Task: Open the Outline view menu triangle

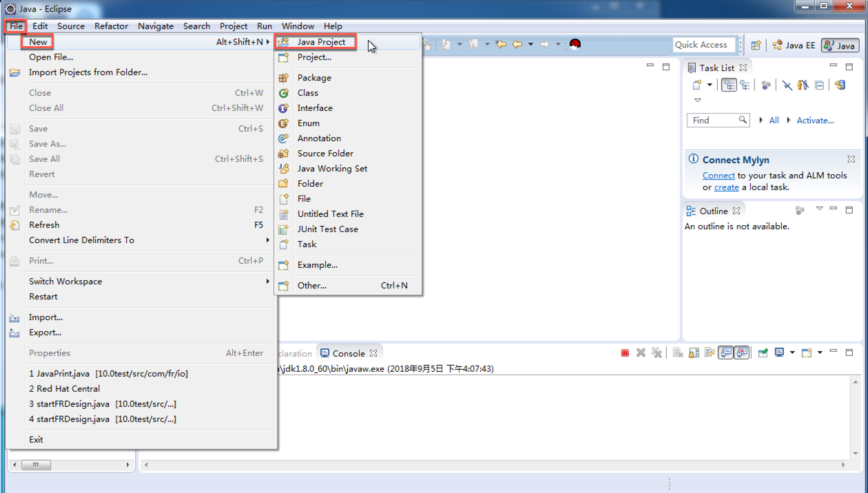Action: [819, 209]
